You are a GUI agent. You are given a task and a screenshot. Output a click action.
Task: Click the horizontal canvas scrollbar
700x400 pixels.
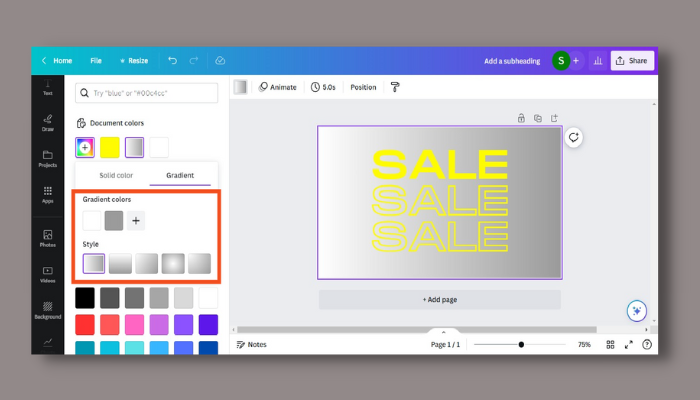pos(417,330)
